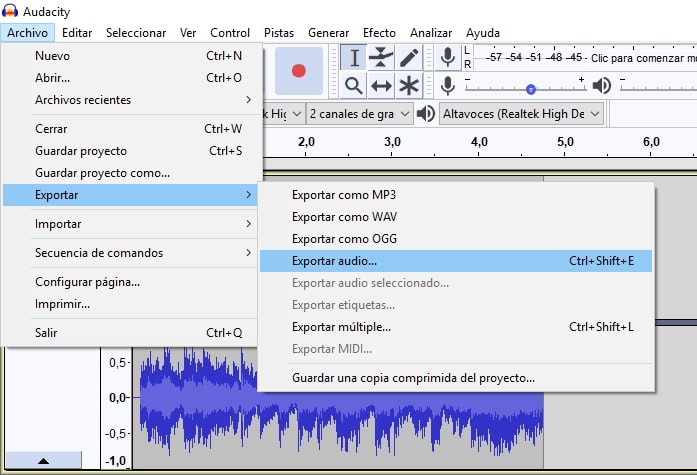The image size is (697, 475).
Task: Open the Analizar menu
Action: click(x=431, y=33)
